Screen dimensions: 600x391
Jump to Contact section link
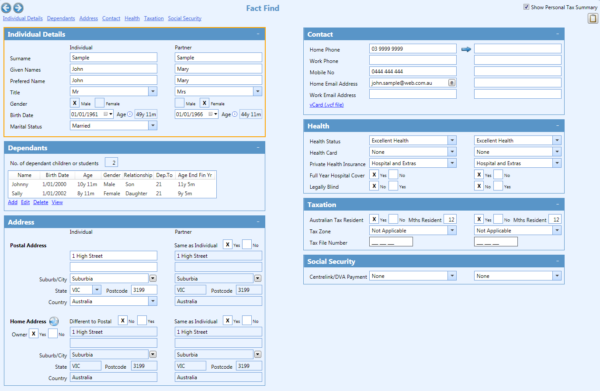[111, 18]
